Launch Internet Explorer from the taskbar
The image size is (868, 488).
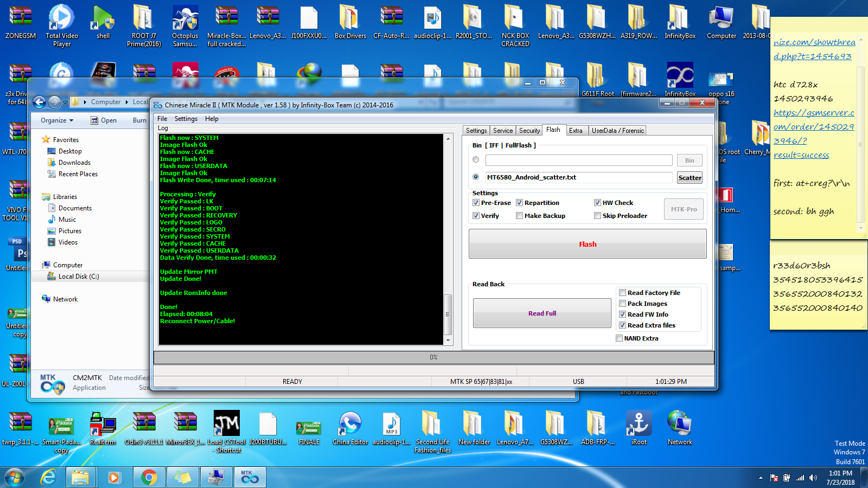pos(49,477)
